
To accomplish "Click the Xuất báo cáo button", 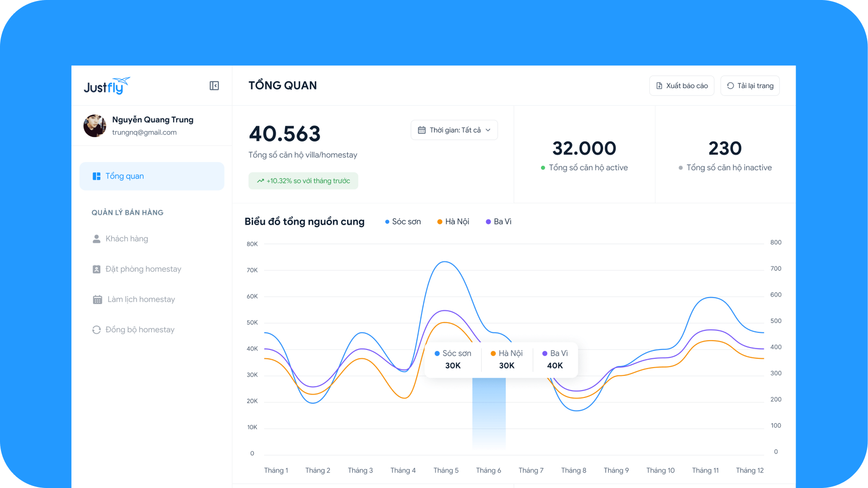I will 681,86.
